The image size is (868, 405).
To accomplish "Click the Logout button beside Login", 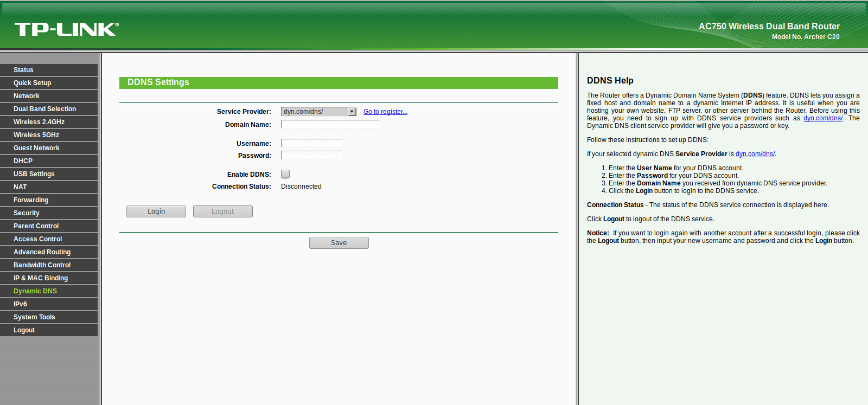I will pos(223,211).
